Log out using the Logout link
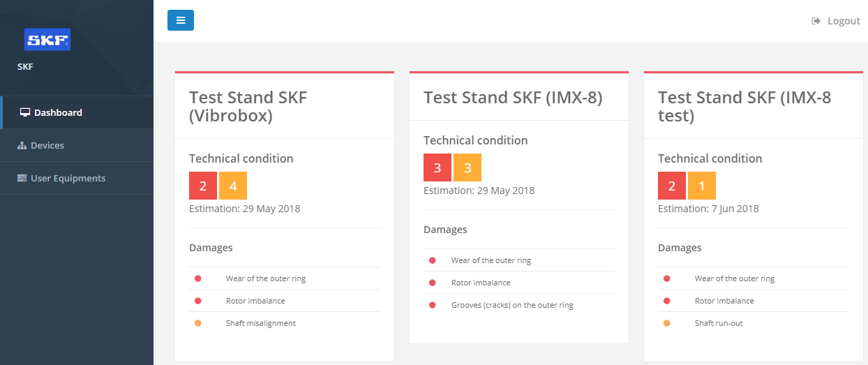The width and height of the screenshot is (868, 365). pos(836,21)
